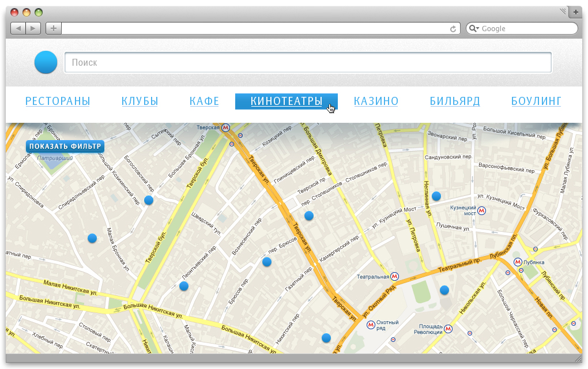Click the reload icon in address bar

pyautogui.click(x=454, y=29)
